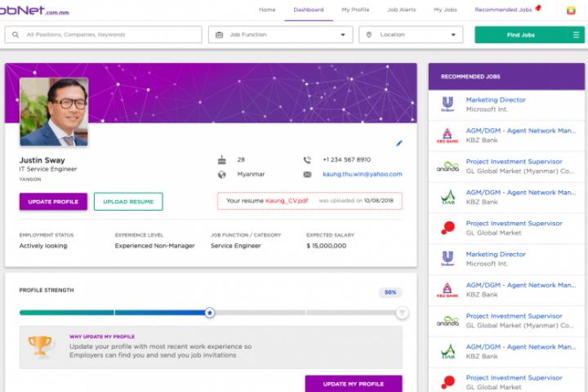Click the UPLOAD RESUME button
Image resolution: width=588 pixels, height=392 pixels.
click(x=128, y=202)
